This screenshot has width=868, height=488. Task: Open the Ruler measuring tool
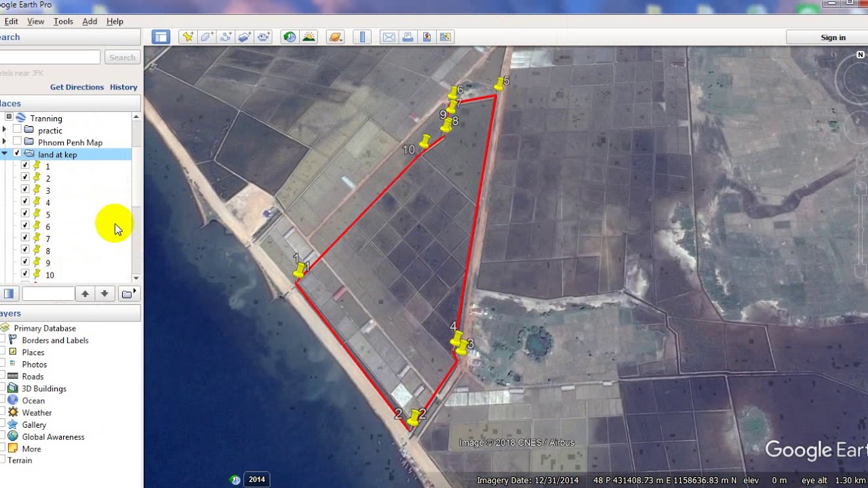pyautogui.click(x=362, y=37)
